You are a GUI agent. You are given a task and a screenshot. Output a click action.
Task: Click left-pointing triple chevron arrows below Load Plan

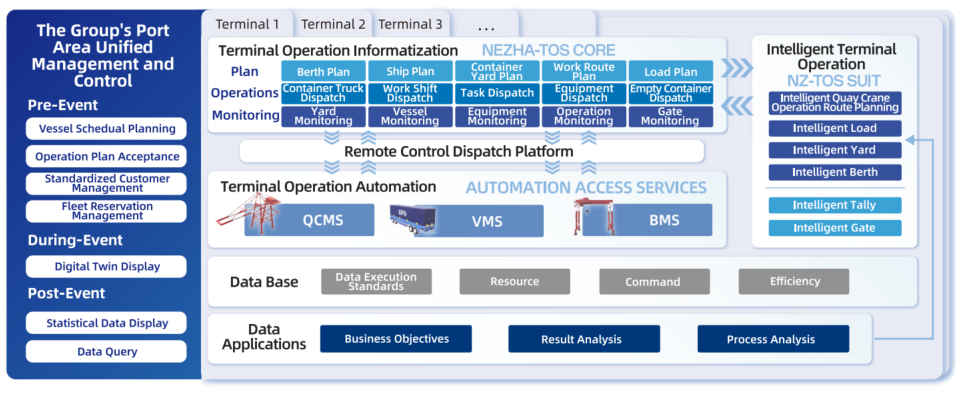(x=735, y=105)
